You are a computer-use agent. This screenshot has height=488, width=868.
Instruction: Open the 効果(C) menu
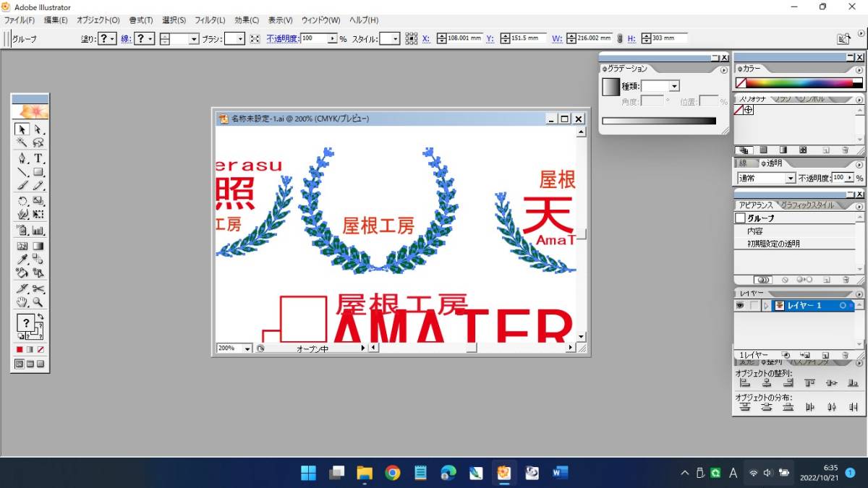point(247,20)
